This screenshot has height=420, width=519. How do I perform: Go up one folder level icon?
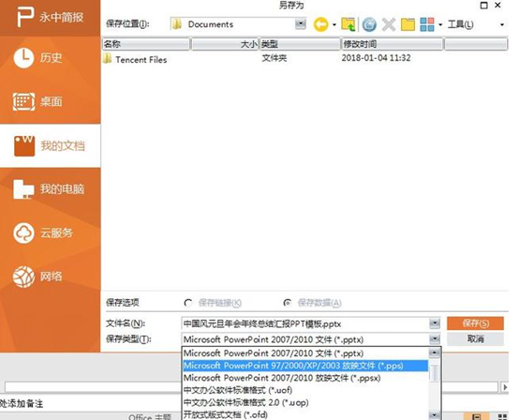pos(348,24)
